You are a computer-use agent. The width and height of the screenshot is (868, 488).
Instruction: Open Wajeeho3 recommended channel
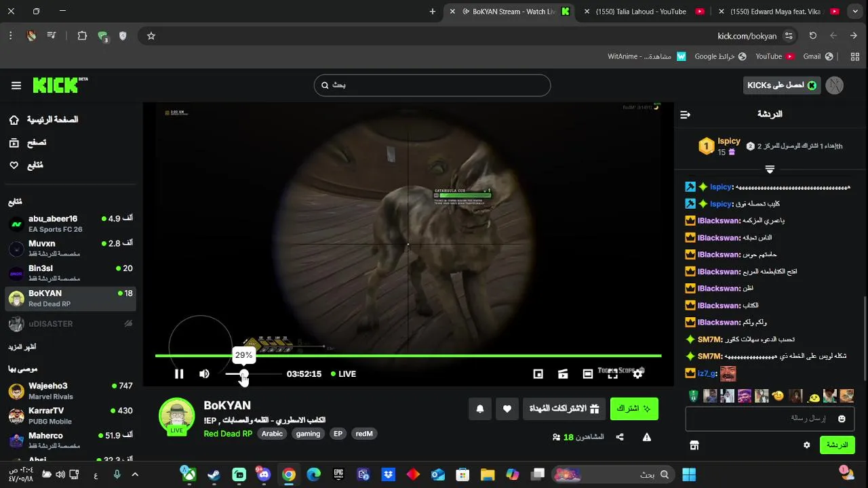pyautogui.click(x=71, y=390)
